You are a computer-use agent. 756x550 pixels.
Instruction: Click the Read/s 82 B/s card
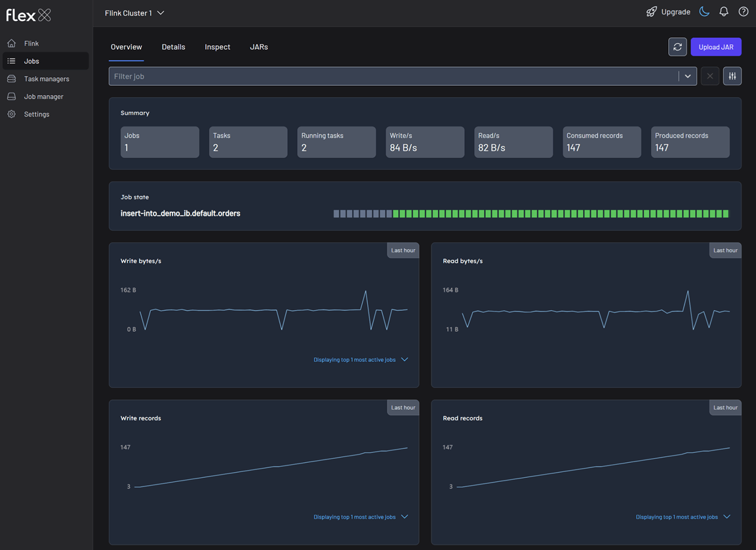(x=513, y=142)
